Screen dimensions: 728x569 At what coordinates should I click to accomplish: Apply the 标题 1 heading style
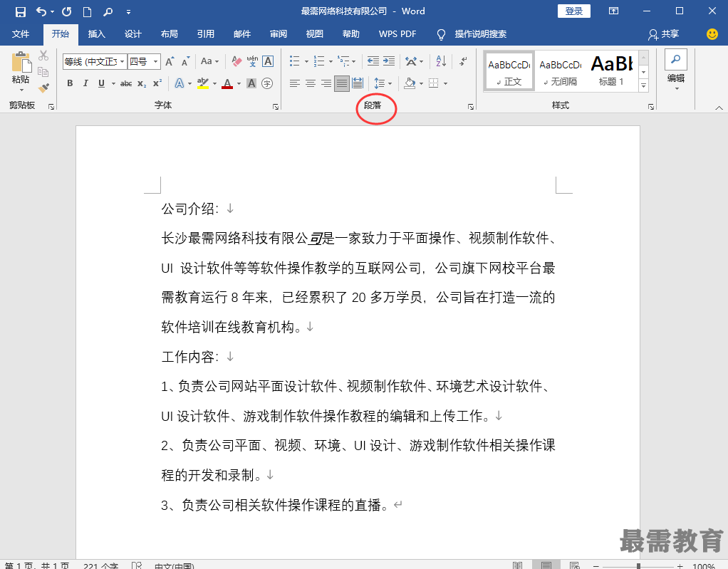click(x=611, y=72)
